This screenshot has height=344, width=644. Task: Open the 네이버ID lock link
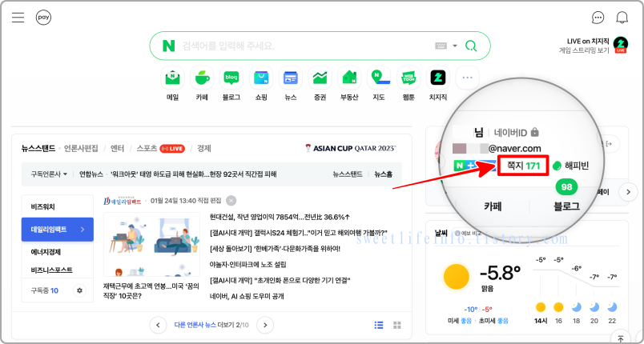tap(517, 133)
